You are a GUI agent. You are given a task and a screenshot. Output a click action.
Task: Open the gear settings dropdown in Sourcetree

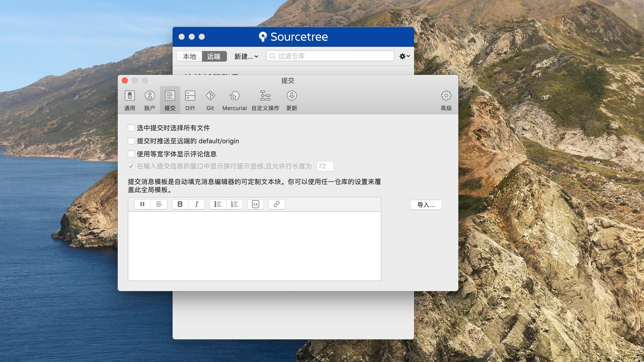(405, 56)
